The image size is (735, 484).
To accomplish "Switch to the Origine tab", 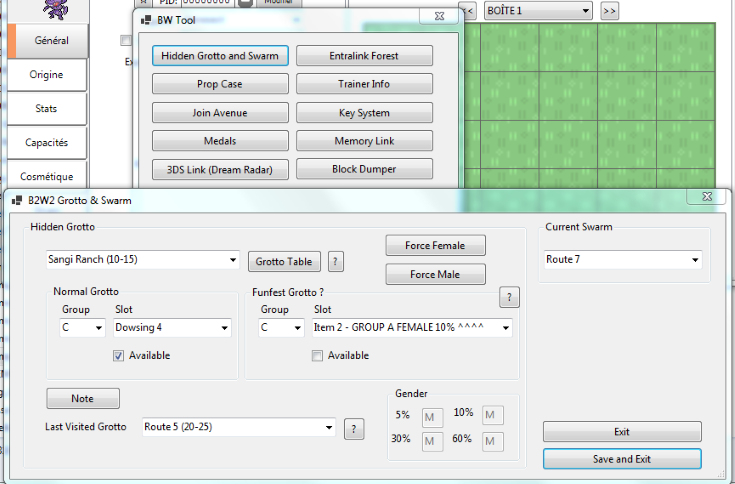I will tap(47, 74).
